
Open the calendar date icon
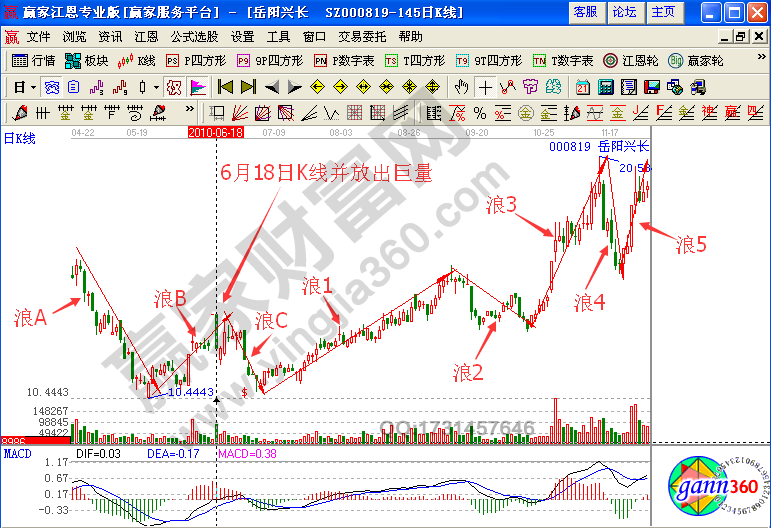coord(582,86)
